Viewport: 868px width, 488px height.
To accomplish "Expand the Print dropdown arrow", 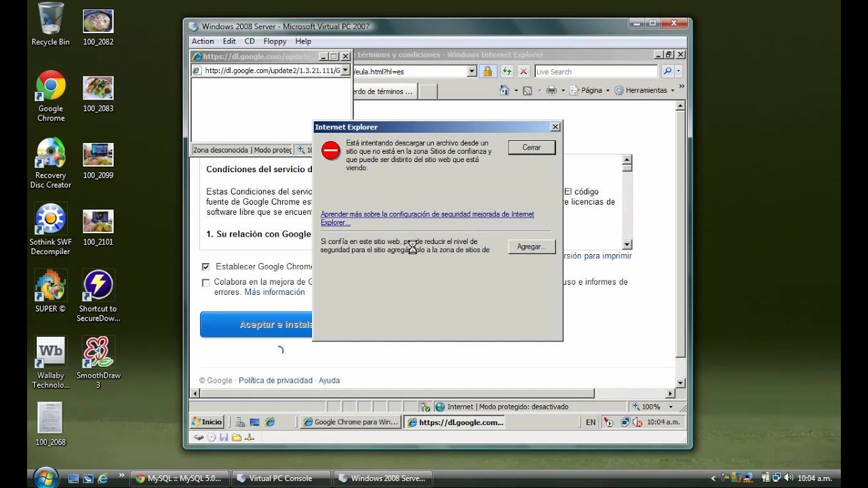I will [563, 90].
